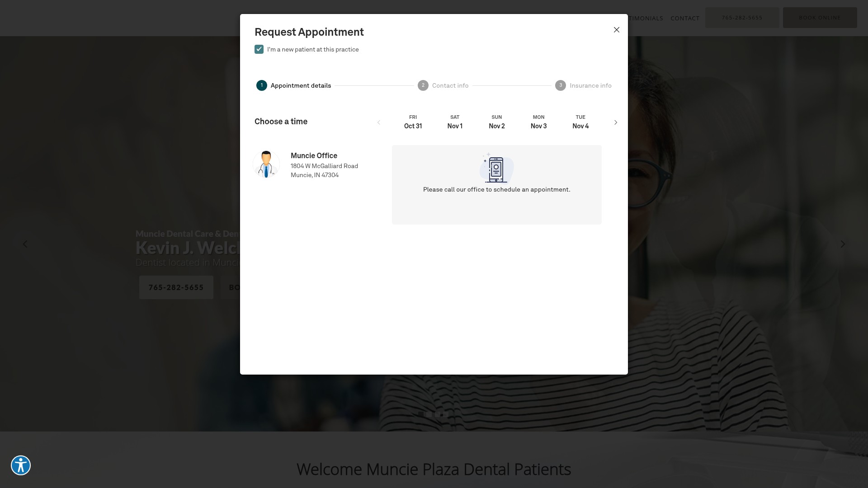Pick Tue Nov 4 date column

(x=580, y=122)
